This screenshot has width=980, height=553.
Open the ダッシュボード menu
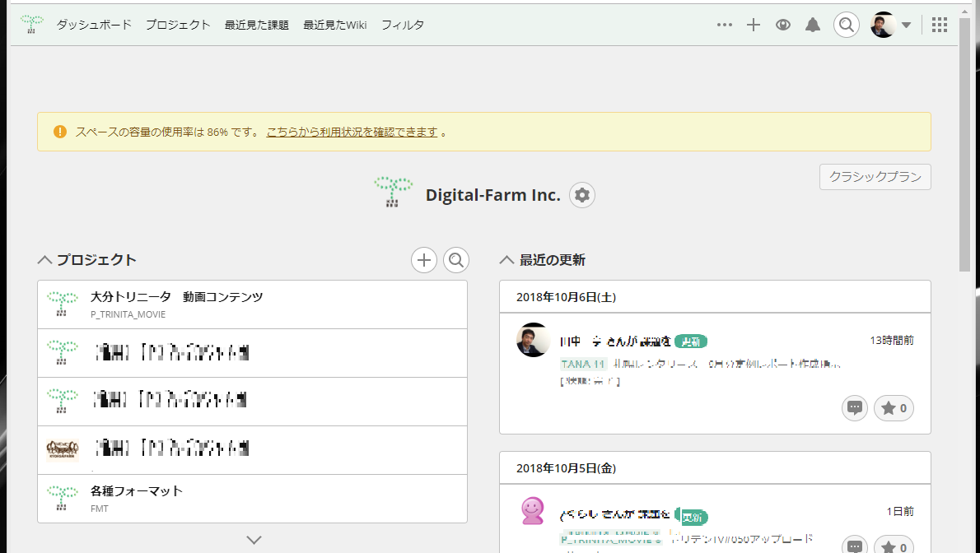[x=94, y=25]
